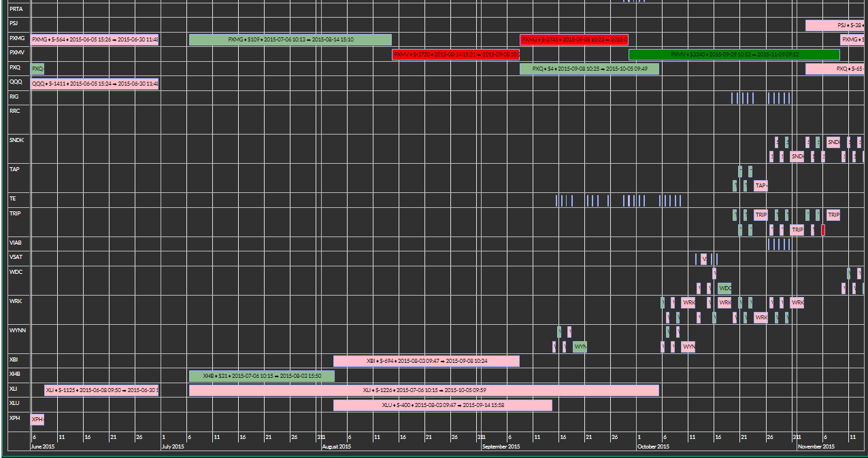
Task: Click the October 2015 axis label
Action: [653, 446]
